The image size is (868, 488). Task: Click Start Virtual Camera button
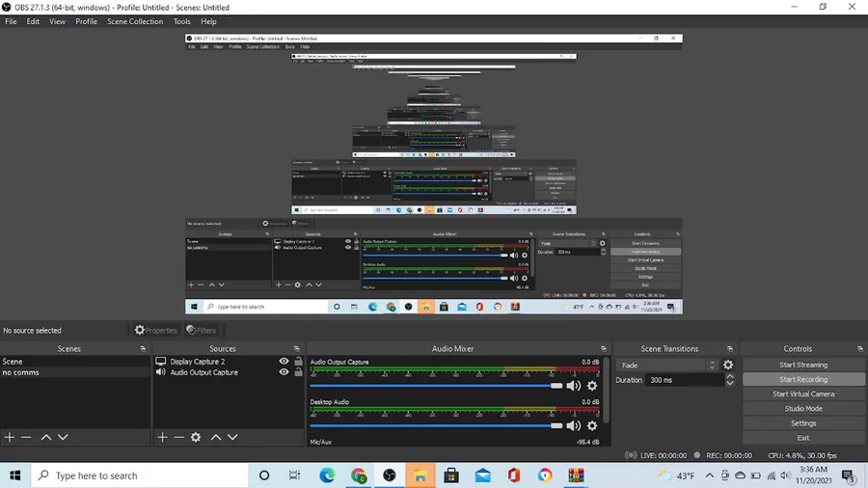[x=803, y=393]
